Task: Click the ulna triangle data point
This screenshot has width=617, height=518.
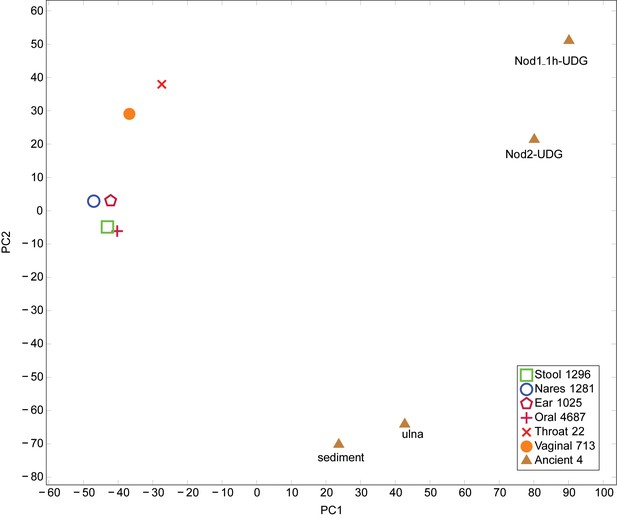Action: tap(405, 423)
